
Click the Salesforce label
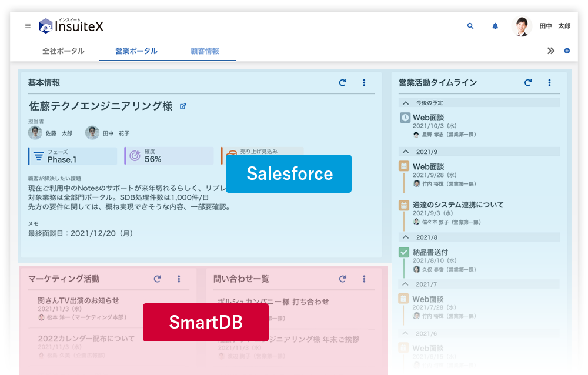click(x=289, y=173)
